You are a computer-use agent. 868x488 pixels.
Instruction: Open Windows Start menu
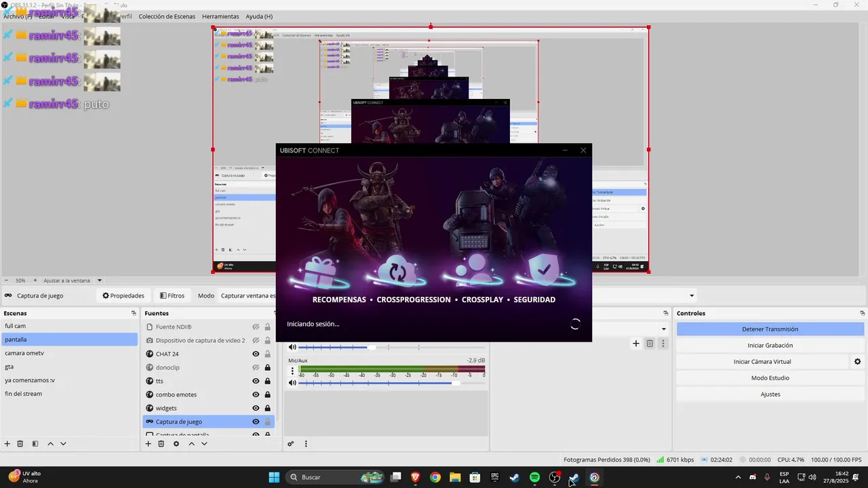click(274, 477)
